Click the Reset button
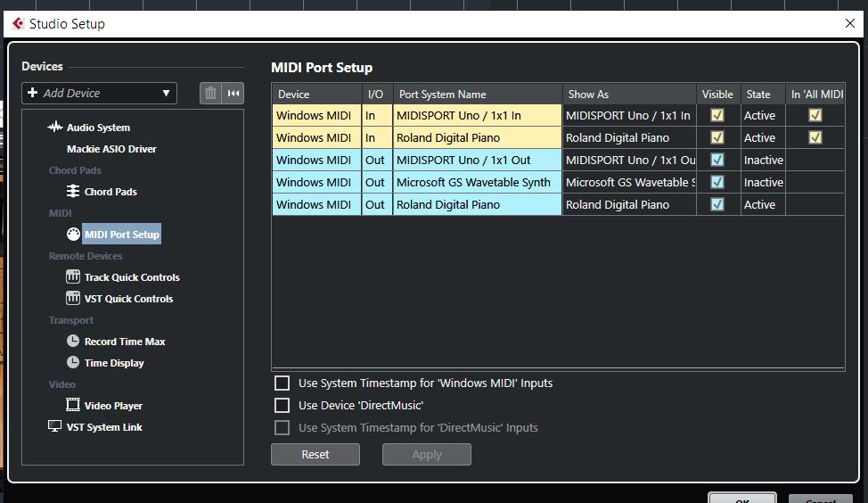Viewport: 868px width, 503px height. point(315,454)
